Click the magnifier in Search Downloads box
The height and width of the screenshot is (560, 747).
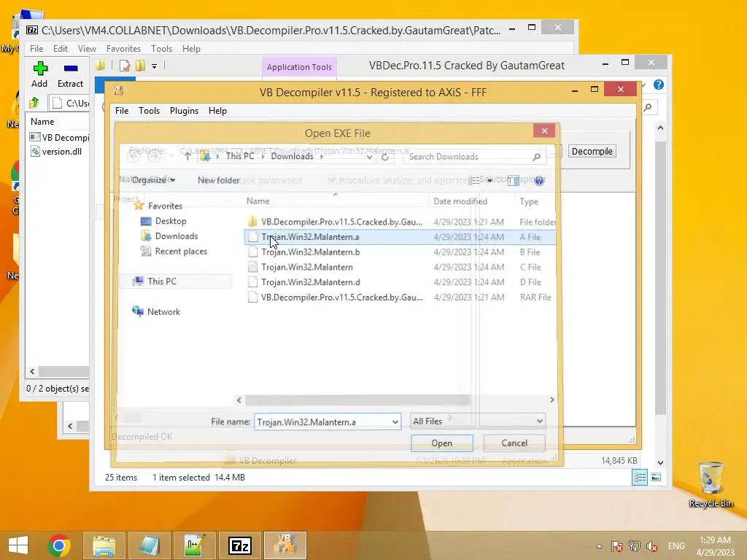tap(536, 157)
